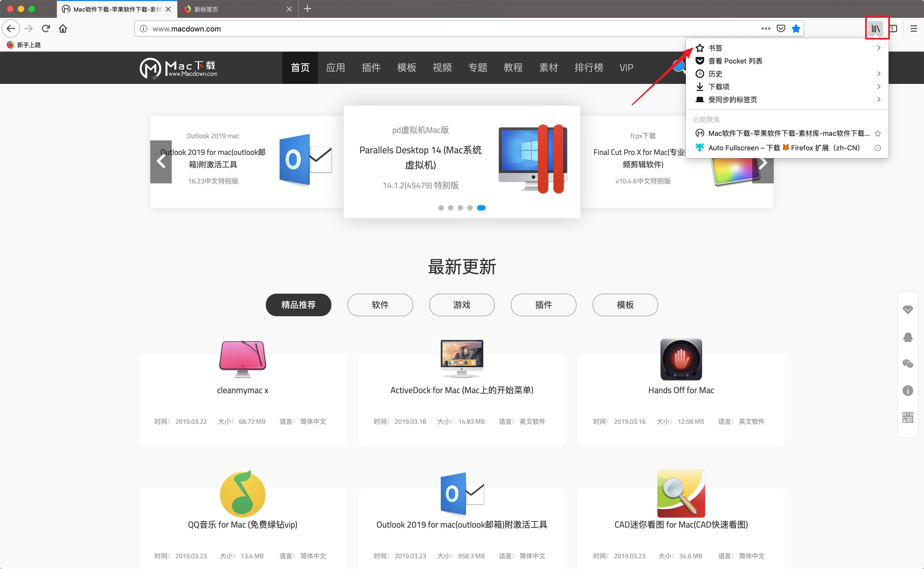The image size is (924, 569).
Task: Select the first carousel dot
Action: [441, 208]
